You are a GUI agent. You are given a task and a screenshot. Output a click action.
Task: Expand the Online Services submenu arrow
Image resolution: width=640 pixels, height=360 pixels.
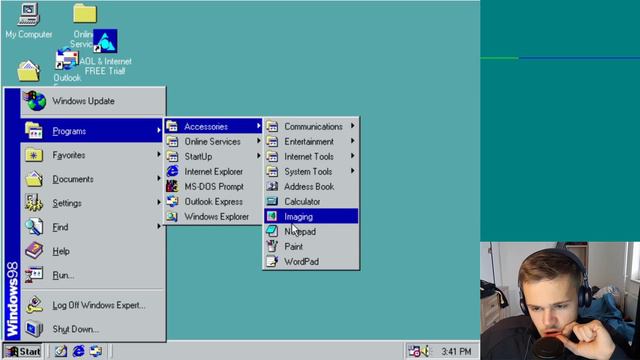(259, 141)
